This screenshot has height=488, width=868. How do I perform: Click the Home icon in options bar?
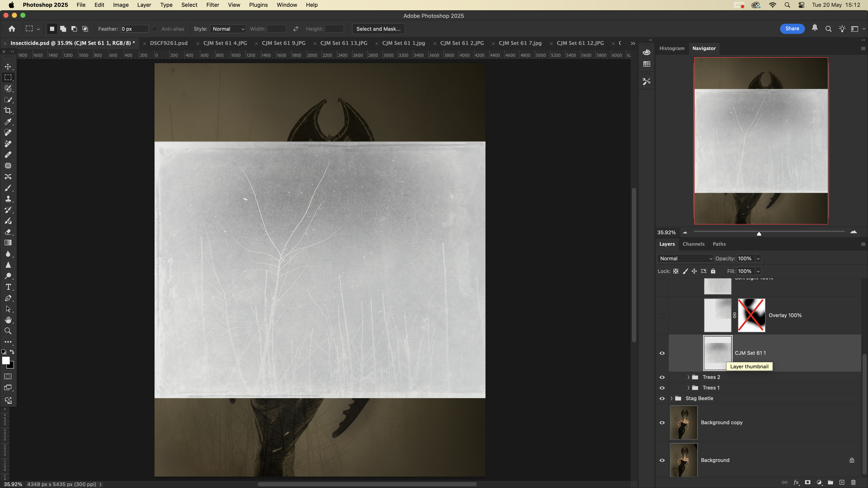(12, 29)
